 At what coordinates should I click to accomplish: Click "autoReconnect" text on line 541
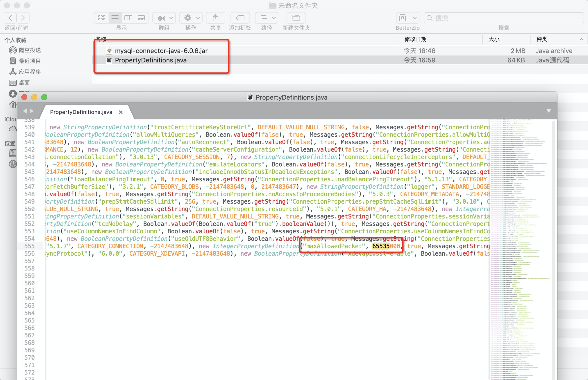tap(204, 142)
